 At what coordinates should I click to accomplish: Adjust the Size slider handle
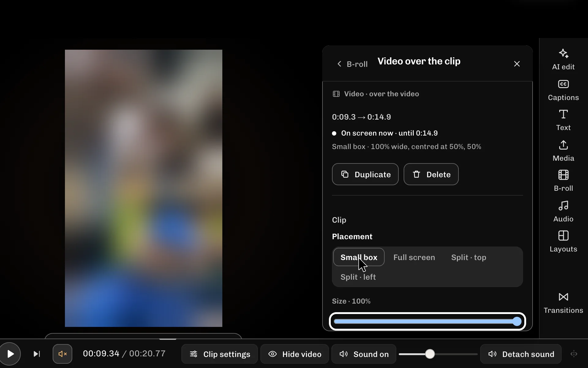517,321
